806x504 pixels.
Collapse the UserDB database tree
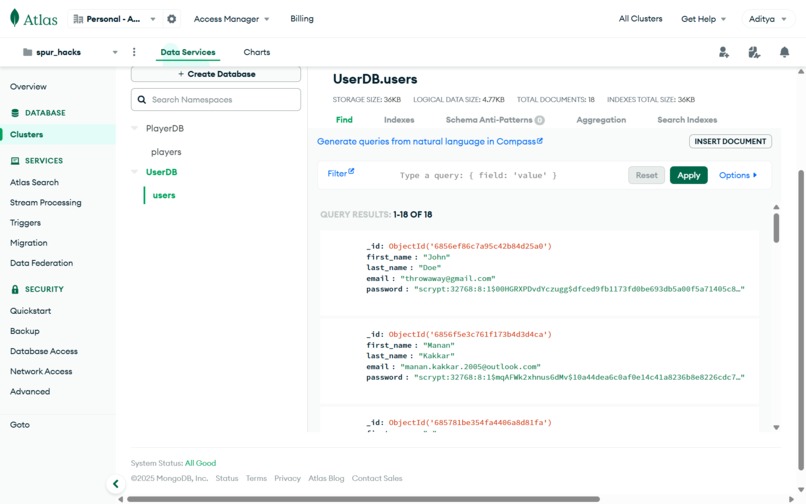(135, 172)
